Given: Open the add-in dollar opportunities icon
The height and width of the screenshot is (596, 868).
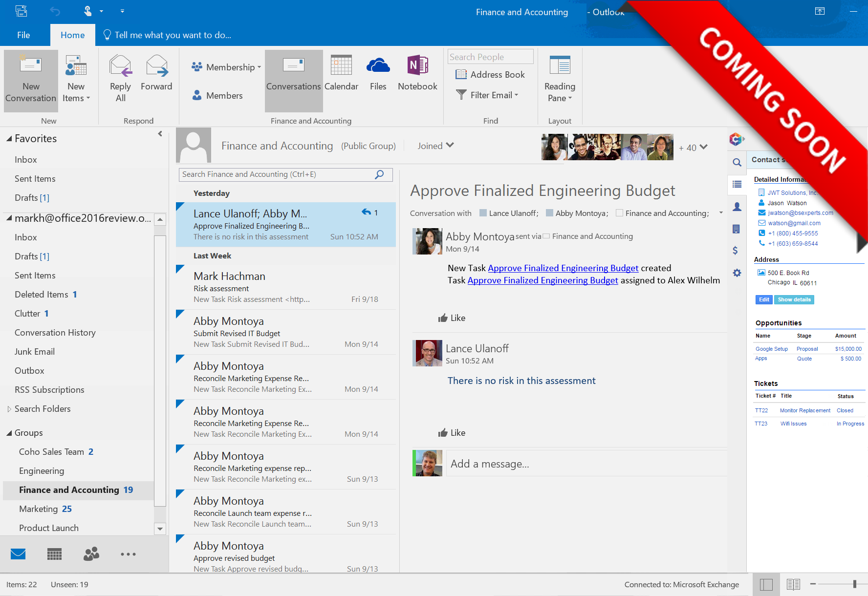Looking at the screenshot, I should [x=735, y=251].
